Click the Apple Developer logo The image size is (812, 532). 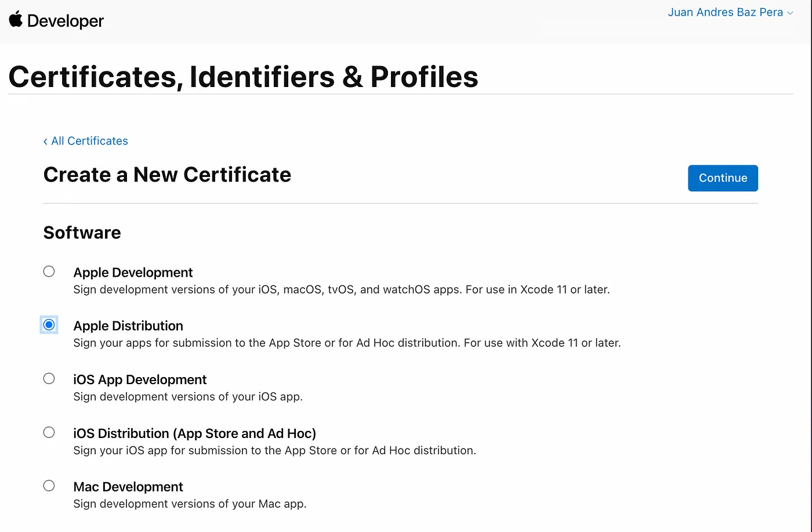pos(56,20)
